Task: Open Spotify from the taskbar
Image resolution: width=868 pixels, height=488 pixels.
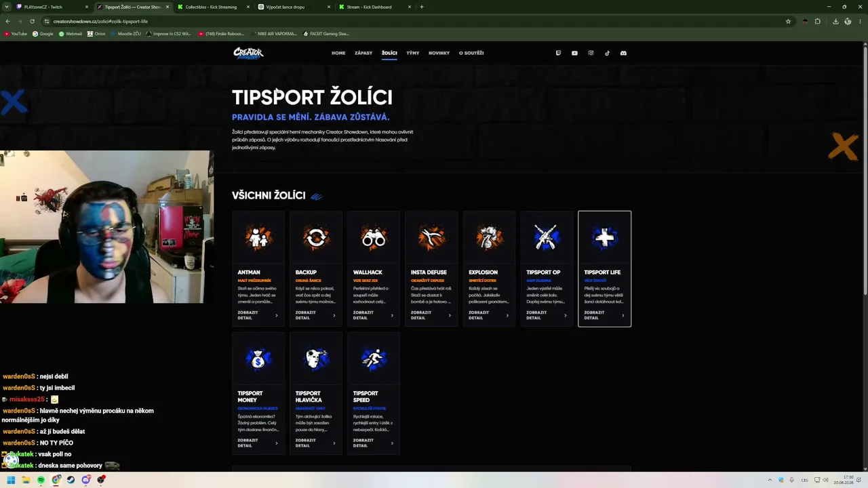Action: coord(41,480)
